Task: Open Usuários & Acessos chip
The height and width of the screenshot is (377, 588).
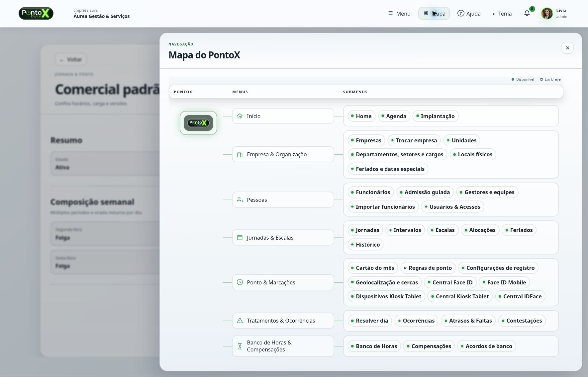Action: [452, 207]
